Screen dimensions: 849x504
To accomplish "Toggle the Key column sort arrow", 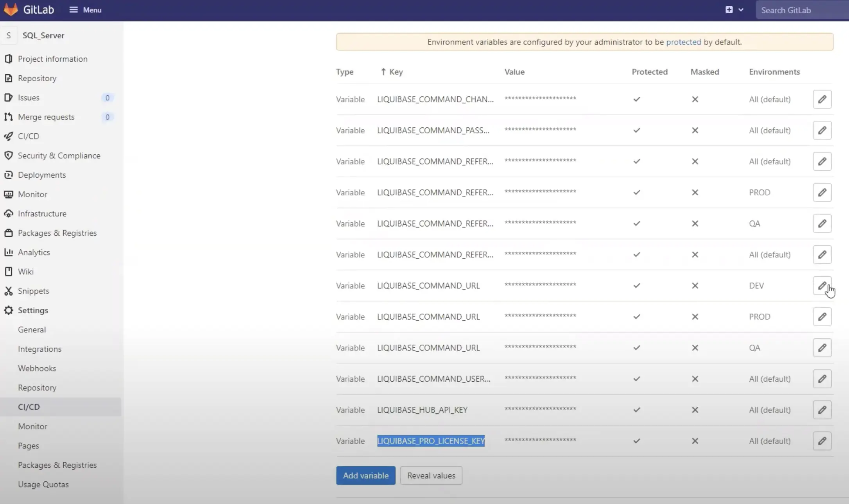I will coord(384,71).
